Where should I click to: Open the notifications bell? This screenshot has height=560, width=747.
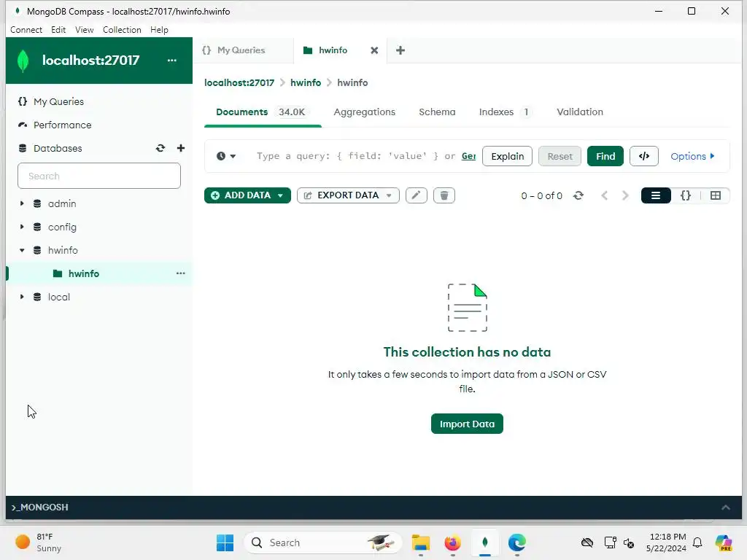697,542
